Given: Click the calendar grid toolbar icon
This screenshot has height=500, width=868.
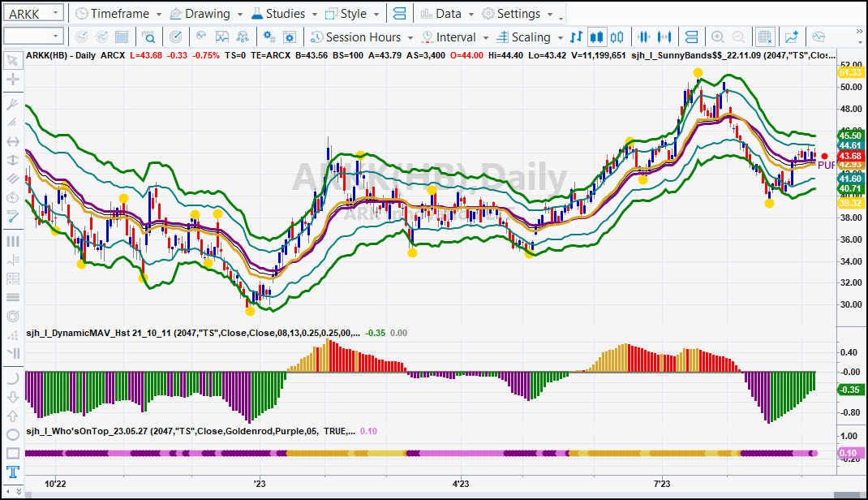Looking at the screenshot, I should point(122,37).
